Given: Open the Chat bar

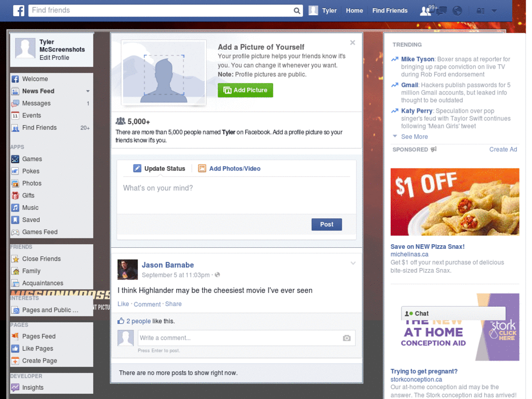Looking at the screenshot, I should [x=453, y=313].
